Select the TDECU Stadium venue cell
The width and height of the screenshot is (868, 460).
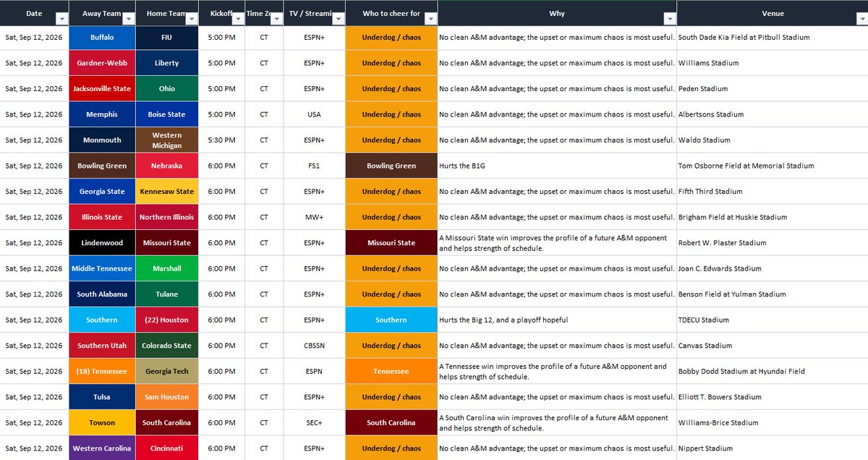(773, 320)
